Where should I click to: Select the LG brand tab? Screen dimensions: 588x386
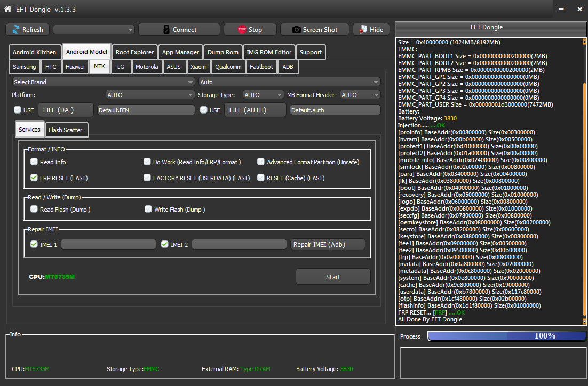click(121, 67)
